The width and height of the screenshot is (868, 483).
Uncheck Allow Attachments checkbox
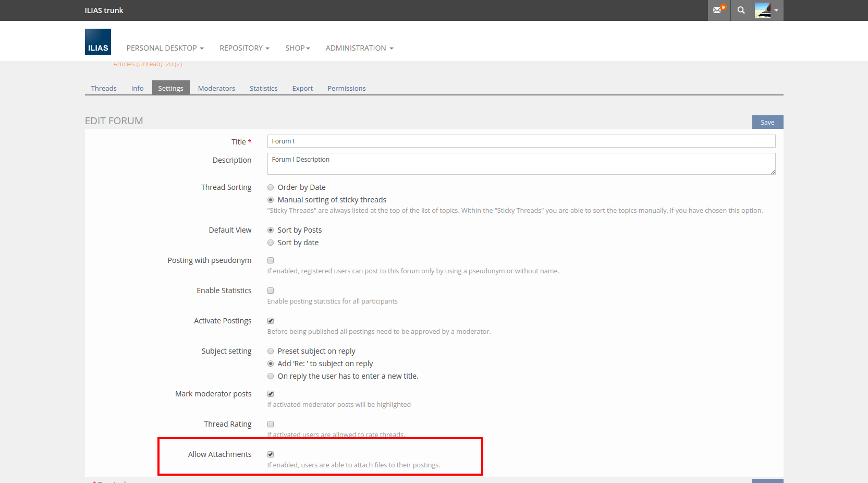pos(271,454)
